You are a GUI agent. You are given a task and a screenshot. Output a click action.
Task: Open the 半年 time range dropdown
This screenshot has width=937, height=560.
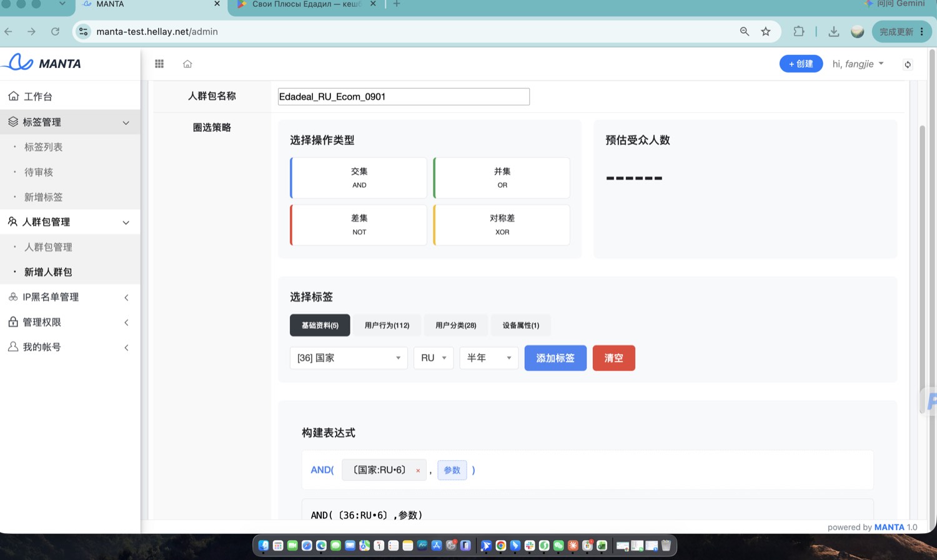(489, 358)
